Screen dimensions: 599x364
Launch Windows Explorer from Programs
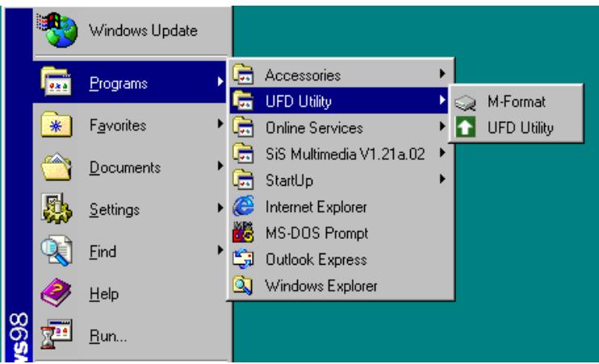click(339, 286)
